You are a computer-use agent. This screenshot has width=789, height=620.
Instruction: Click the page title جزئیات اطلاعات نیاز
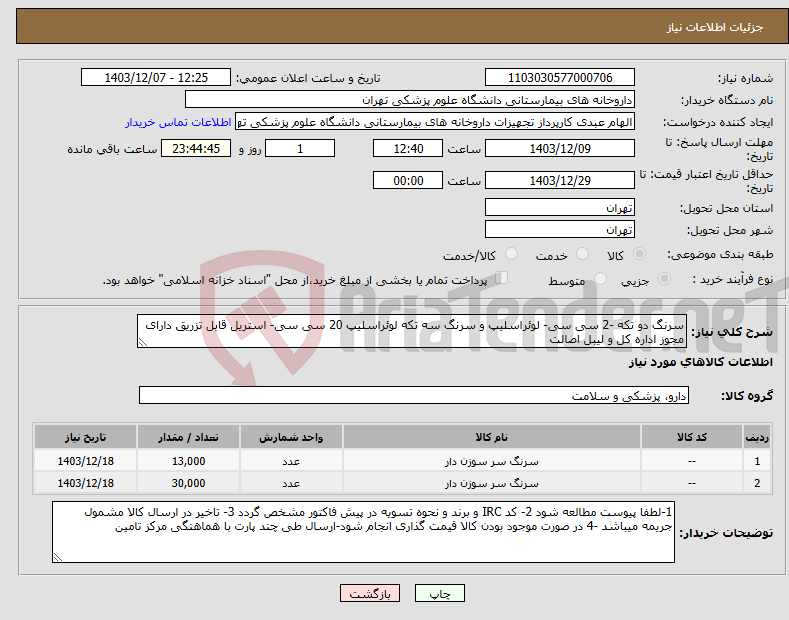click(x=715, y=27)
